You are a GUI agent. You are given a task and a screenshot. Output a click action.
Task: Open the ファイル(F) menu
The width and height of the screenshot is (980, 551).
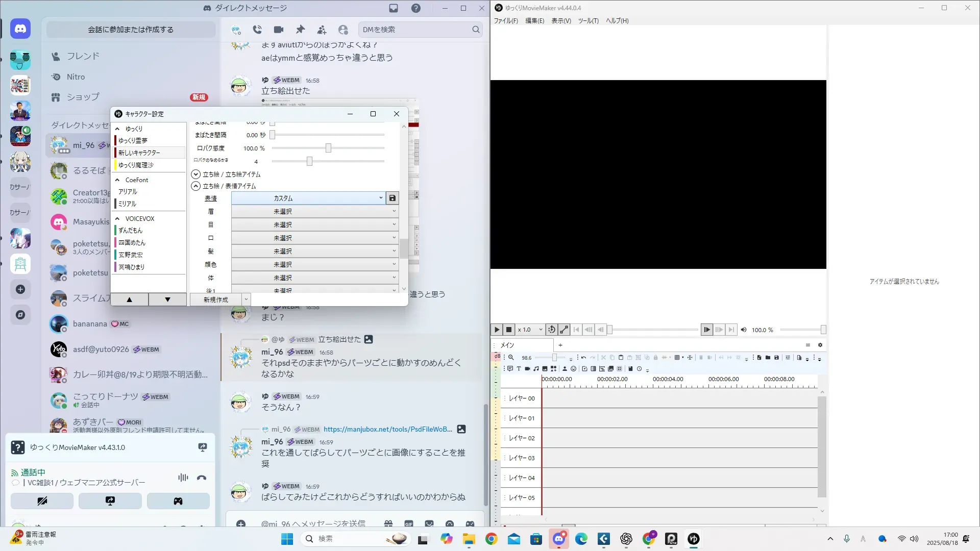pos(505,21)
